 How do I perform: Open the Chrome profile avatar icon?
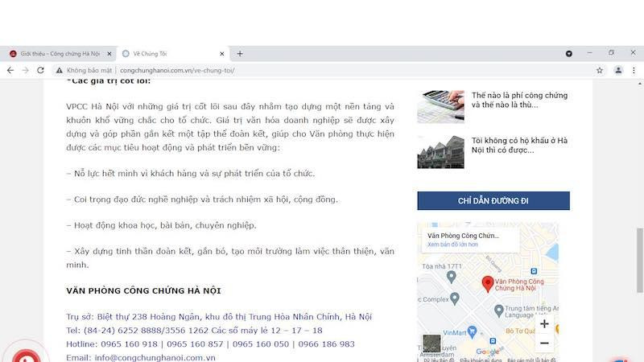pos(618,71)
